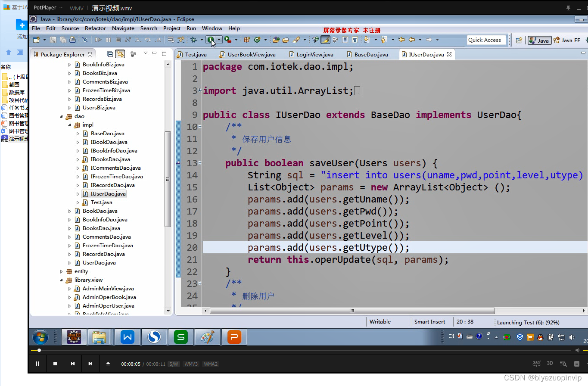Click the Eject/Open file button in PotPlayer
588x386 pixels.
click(108, 364)
